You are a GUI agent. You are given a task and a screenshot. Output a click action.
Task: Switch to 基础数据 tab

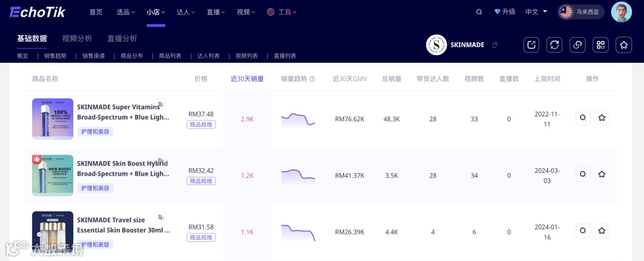32,39
